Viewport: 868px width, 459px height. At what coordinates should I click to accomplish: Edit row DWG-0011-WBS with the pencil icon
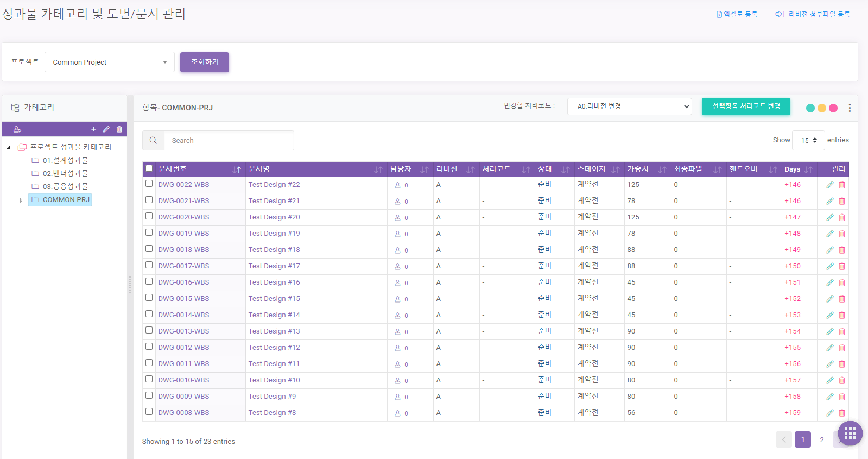(x=830, y=364)
